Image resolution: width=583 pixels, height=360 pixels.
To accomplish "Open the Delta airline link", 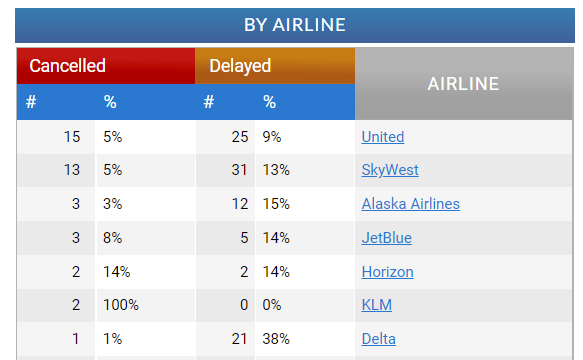I will [x=379, y=339].
